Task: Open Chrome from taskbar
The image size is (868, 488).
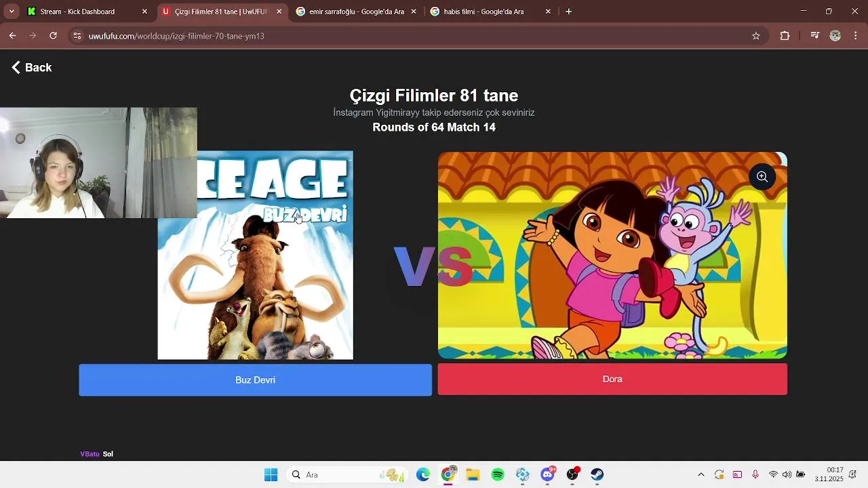Action: point(448,474)
